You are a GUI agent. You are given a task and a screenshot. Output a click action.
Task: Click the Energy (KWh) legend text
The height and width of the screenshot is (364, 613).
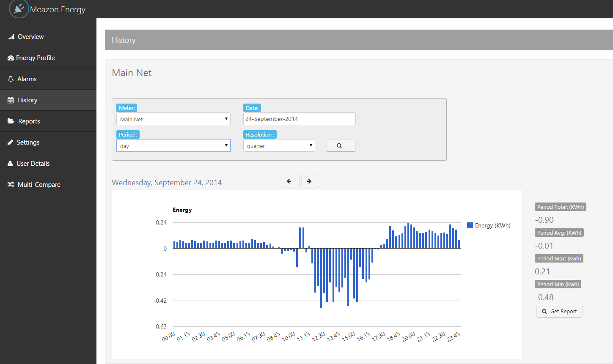(493, 225)
